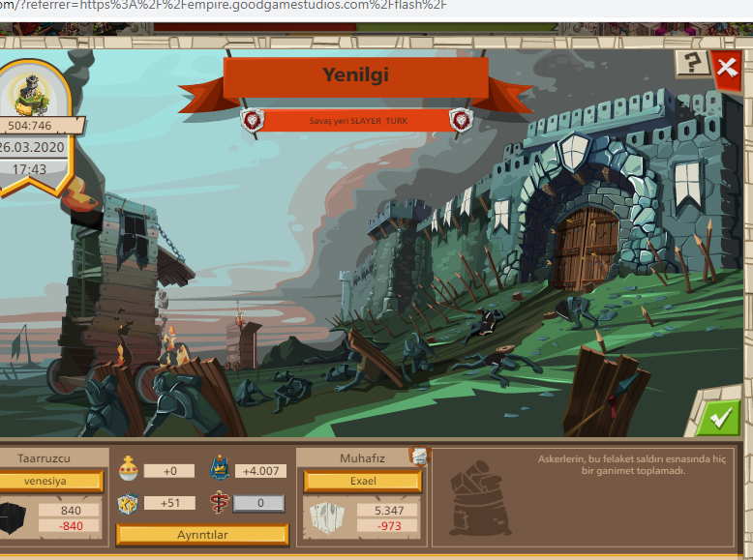This screenshot has height=560, width=753.
Task: Click the castle location badge icon
Action: coord(32,94)
